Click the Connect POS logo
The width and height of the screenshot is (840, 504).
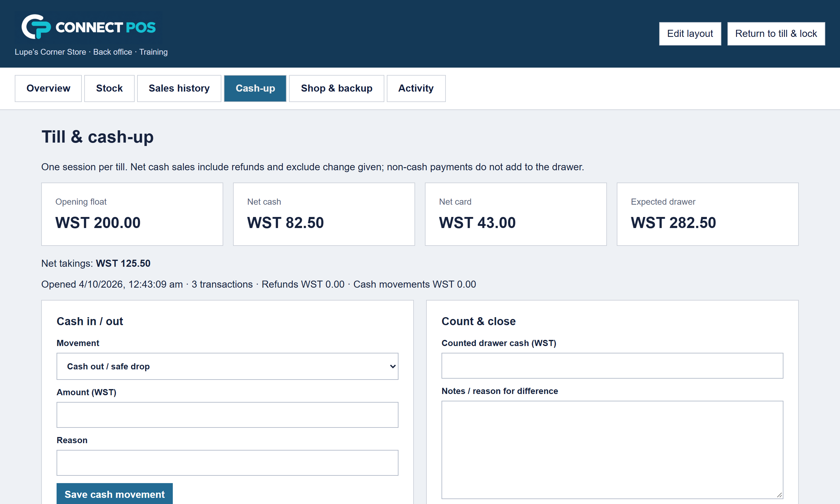pyautogui.click(x=89, y=27)
